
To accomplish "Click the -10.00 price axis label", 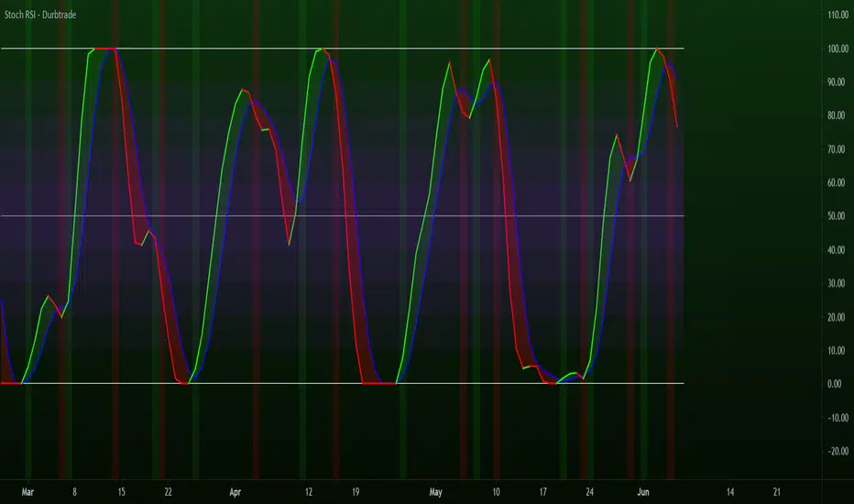I will tap(838, 418).
